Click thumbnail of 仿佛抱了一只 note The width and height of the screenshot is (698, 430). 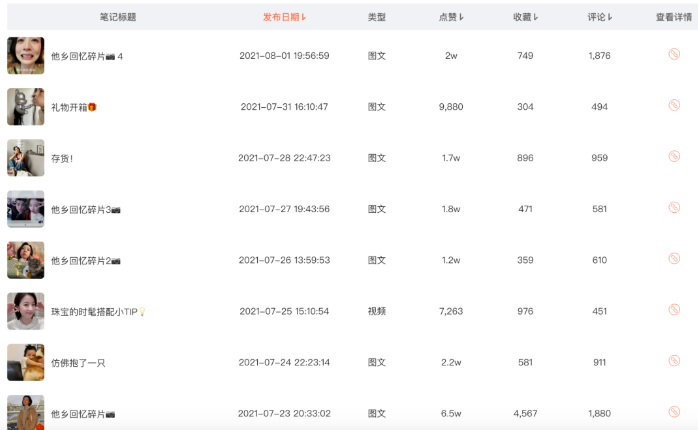coord(25,362)
